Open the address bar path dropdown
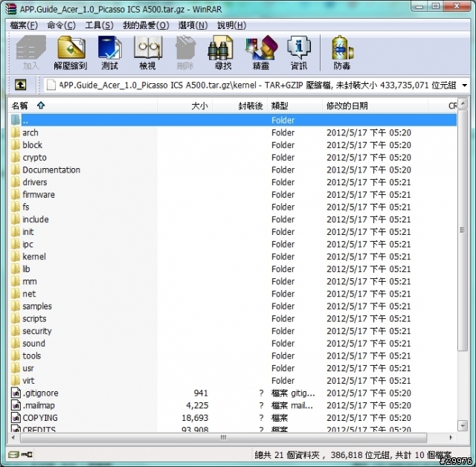Screen dimensions: 476x467 point(464,86)
